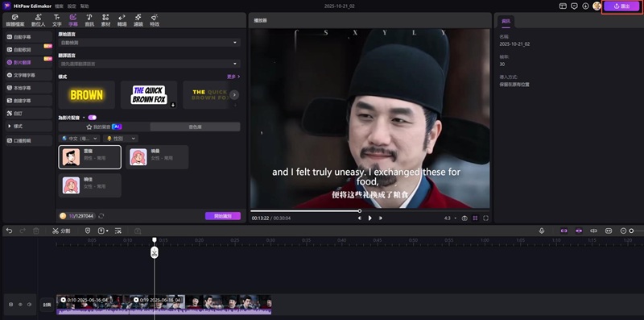Select the female voice card in the second row

click(x=90, y=185)
